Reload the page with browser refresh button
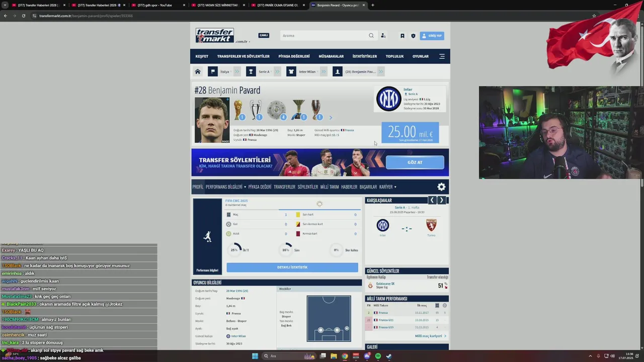 point(23,16)
